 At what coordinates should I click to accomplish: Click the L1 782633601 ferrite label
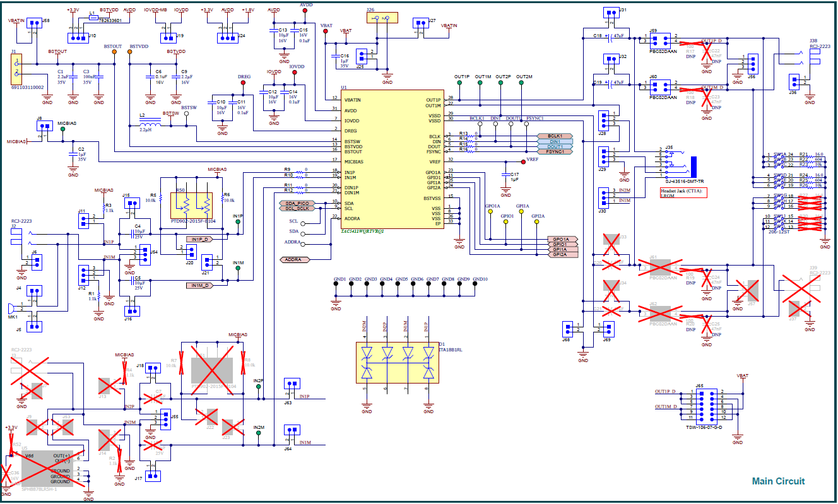click(110, 20)
